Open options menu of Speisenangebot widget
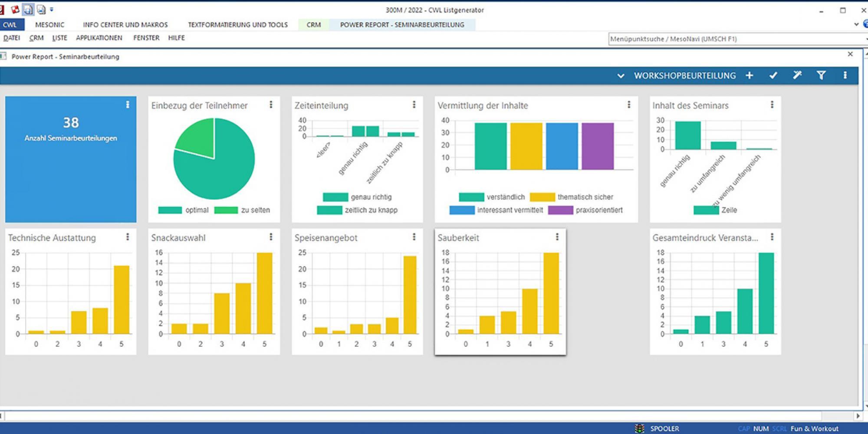The height and width of the screenshot is (434, 868). tap(414, 237)
